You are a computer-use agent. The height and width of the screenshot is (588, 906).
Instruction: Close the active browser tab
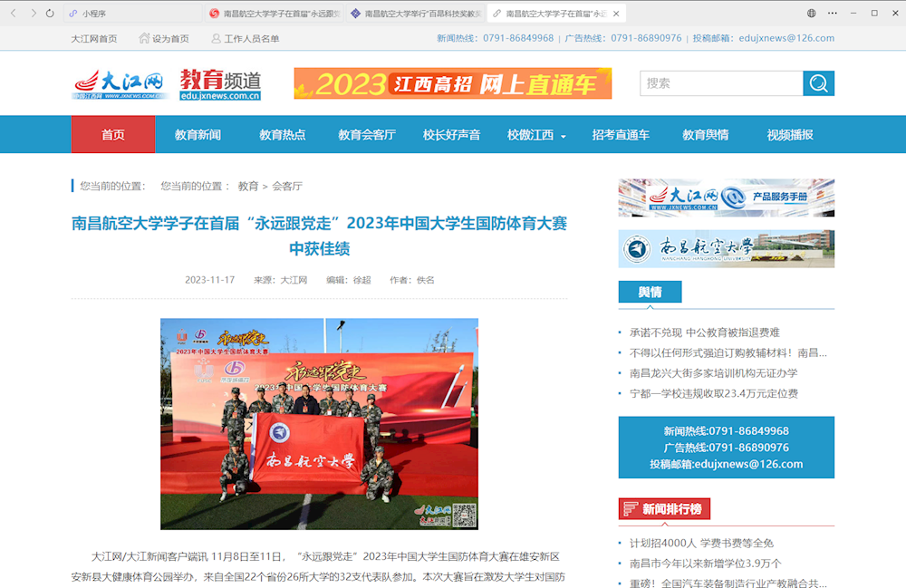(x=616, y=14)
